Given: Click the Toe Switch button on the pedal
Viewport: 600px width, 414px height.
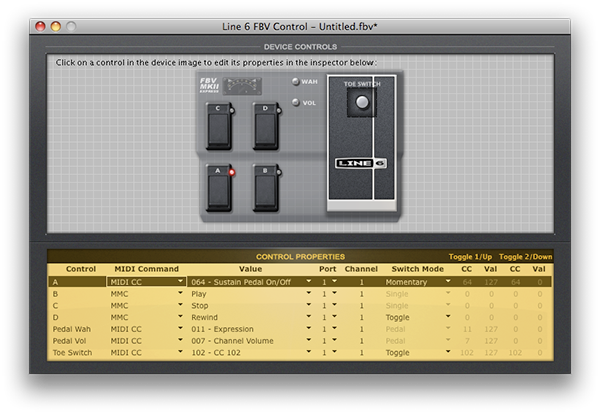Looking at the screenshot, I should click(362, 102).
